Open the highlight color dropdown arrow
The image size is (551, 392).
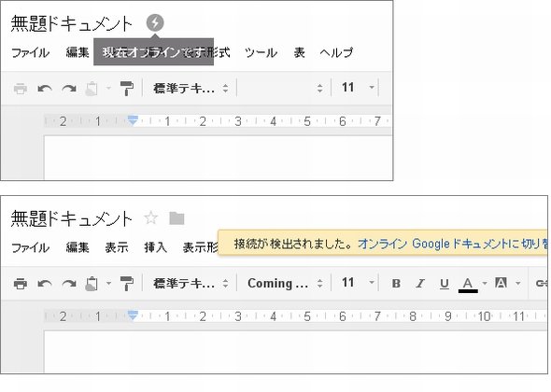pos(517,283)
